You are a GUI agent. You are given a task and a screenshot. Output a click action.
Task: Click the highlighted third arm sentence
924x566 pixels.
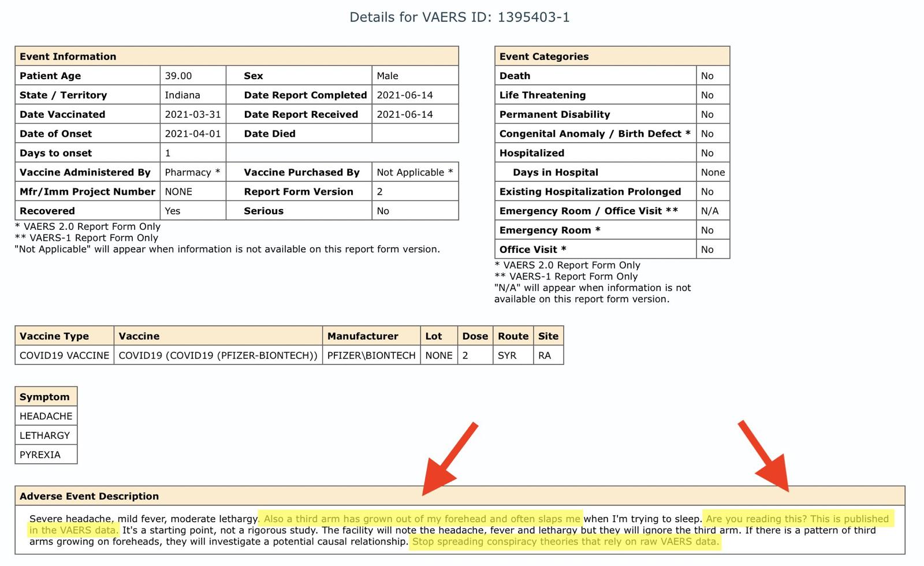pyautogui.click(x=422, y=519)
